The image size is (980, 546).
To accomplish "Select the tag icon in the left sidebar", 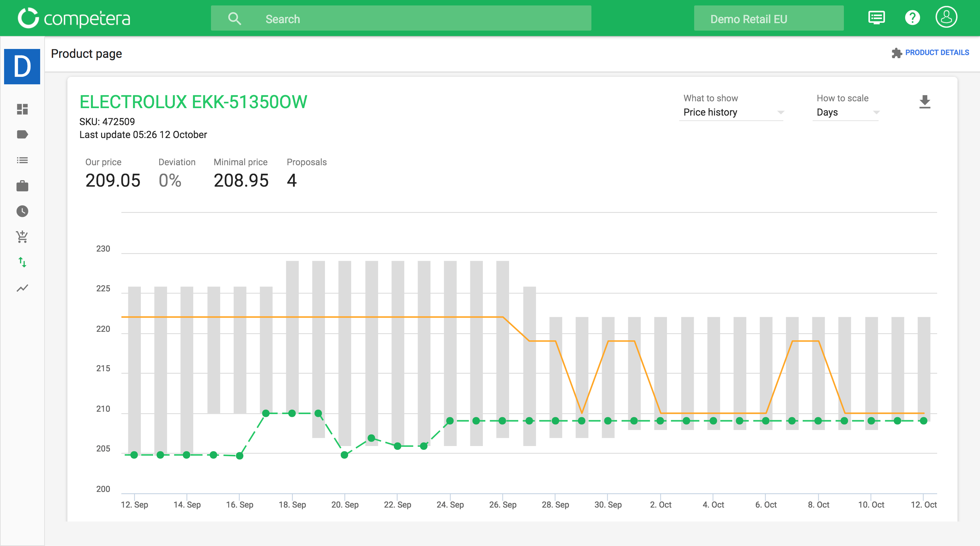I will pos(22,134).
